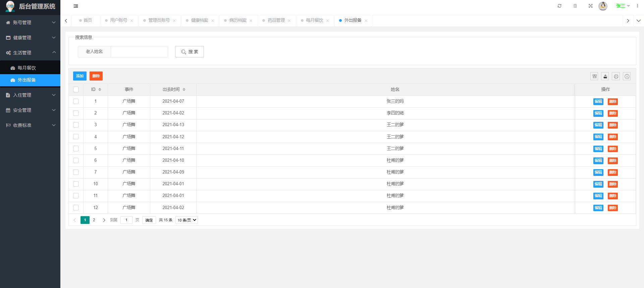This screenshot has width=644, height=288.
Task: Click 编辑 for row ID 1
Action: [x=598, y=102]
